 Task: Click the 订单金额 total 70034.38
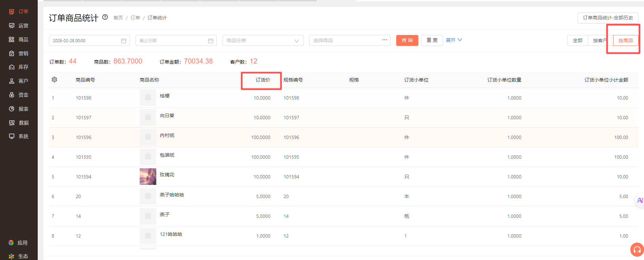(198, 61)
